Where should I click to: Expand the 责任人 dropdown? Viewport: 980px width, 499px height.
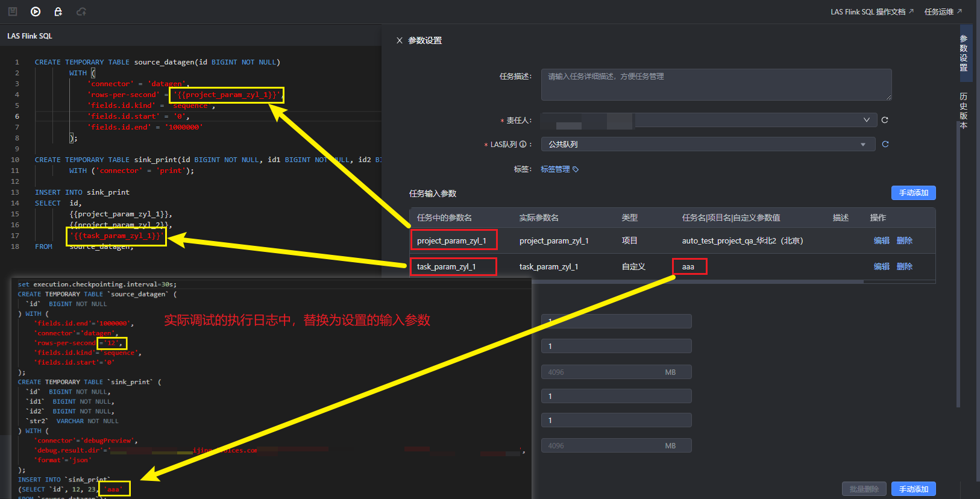(866, 120)
